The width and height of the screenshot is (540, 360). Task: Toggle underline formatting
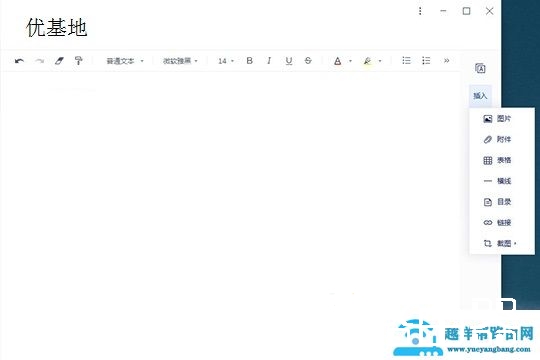pos(289,61)
